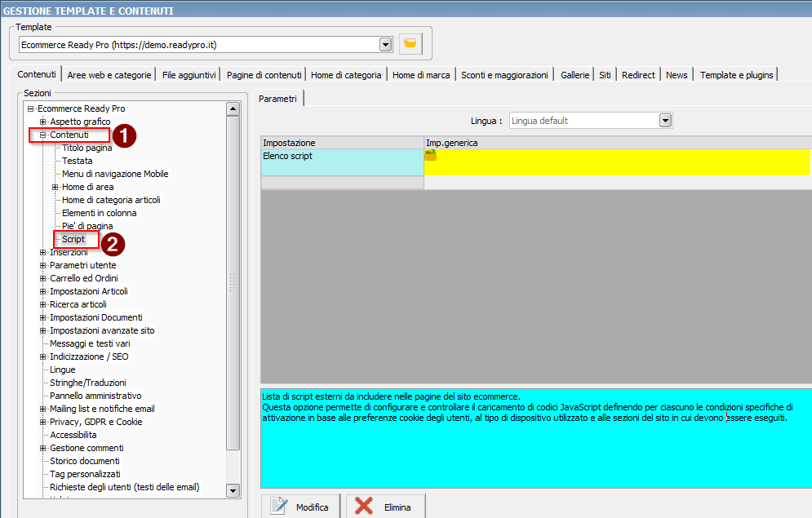
Task: Click the red X Elimina icon
Action: 365,507
